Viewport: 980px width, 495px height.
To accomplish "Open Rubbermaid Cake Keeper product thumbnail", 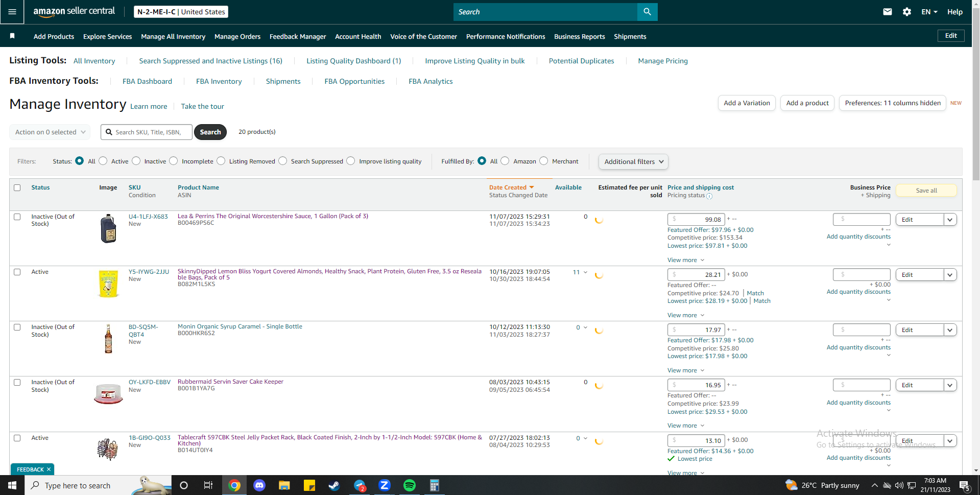I will click(108, 394).
